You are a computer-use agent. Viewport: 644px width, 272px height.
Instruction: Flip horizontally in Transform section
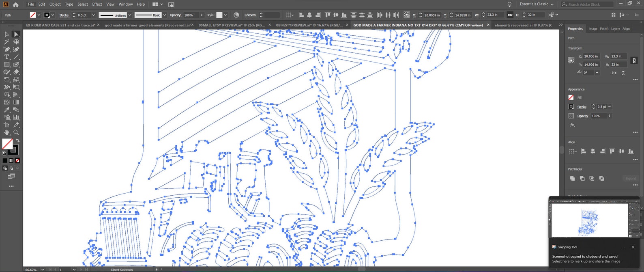pyautogui.click(x=614, y=73)
